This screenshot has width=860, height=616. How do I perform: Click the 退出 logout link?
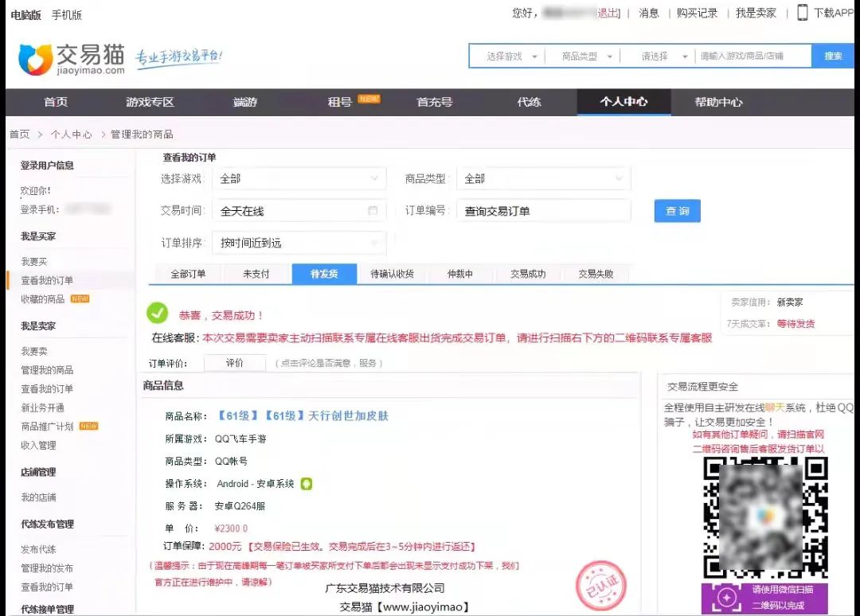point(608,14)
